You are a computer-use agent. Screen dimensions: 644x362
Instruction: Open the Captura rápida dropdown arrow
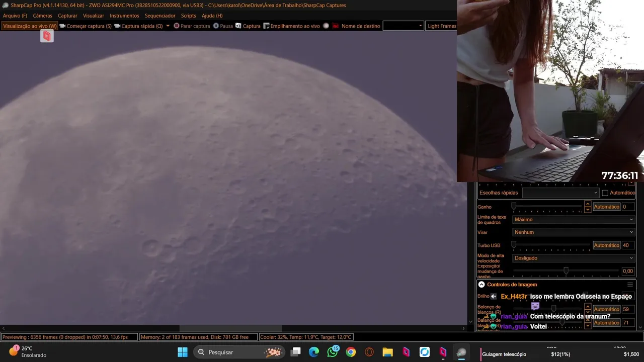click(168, 26)
